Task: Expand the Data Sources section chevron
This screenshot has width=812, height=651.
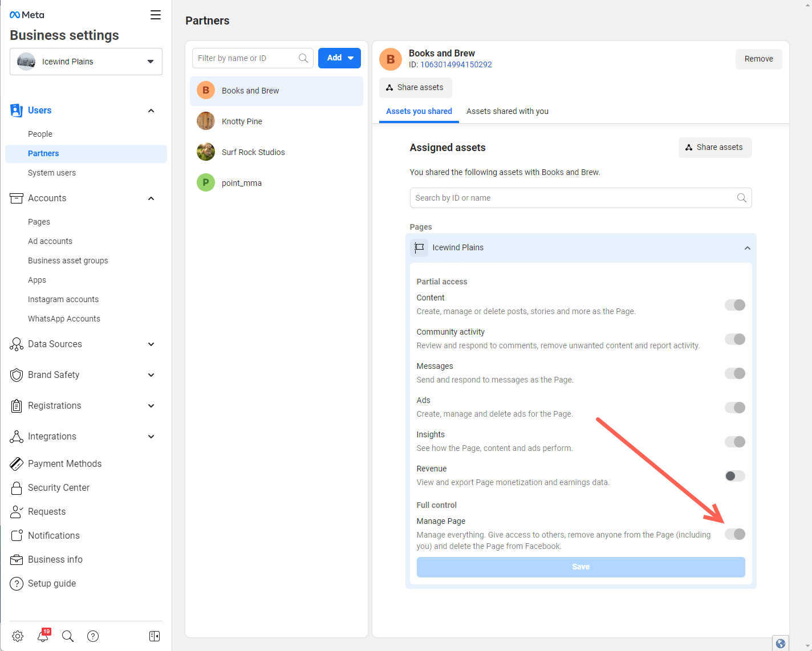Action: click(151, 344)
